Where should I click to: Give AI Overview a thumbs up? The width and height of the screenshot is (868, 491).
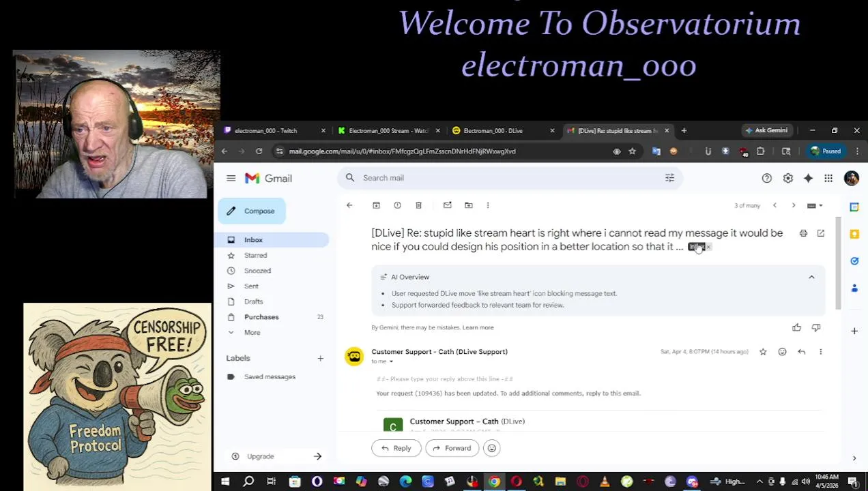click(x=796, y=327)
